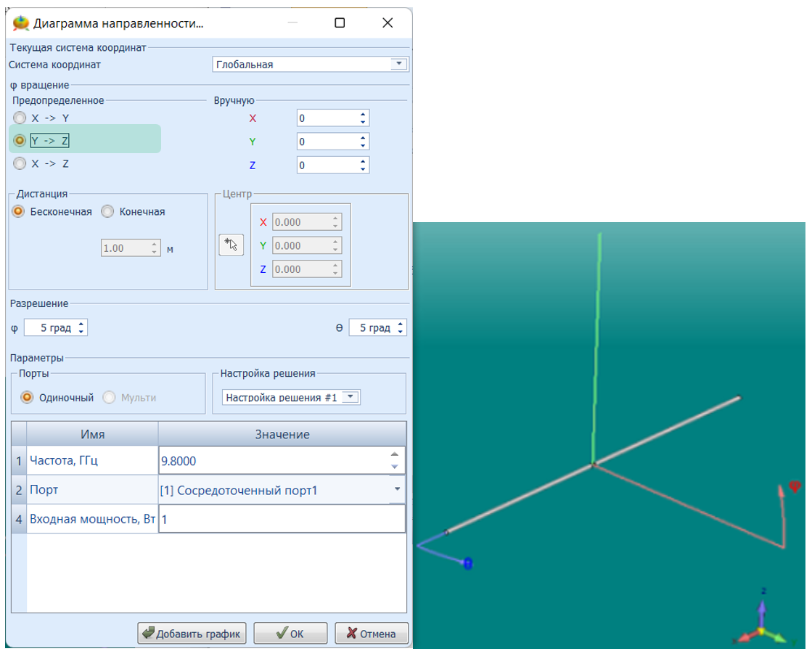Click the Входная мощность value field
The image size is (812, 654).
click(282, 520)
